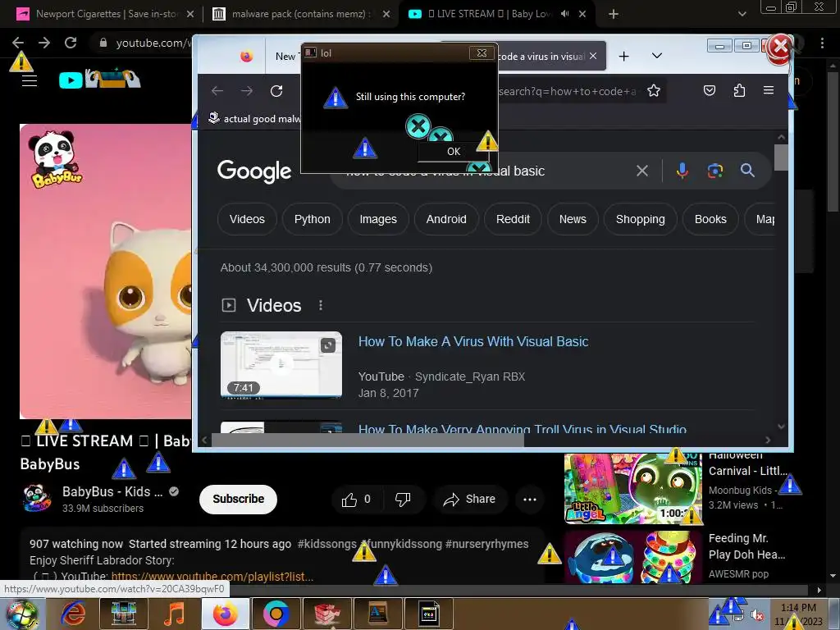Open the actual good malware bookmark
The width and height of the screenshot is (840, 630).
pos(254,118)
